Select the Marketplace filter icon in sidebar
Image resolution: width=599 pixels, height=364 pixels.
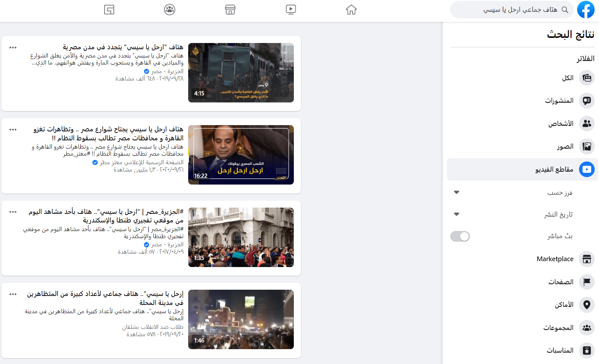tap(586, 259)
